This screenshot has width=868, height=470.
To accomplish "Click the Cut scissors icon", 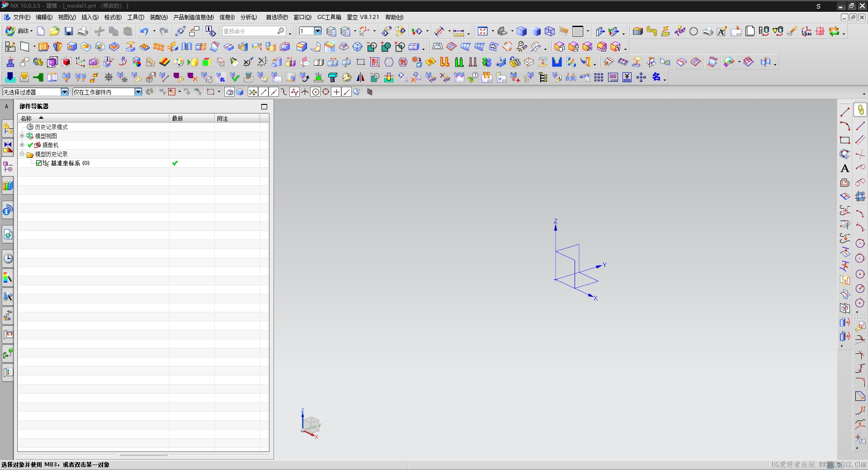I will pos(99,31).
